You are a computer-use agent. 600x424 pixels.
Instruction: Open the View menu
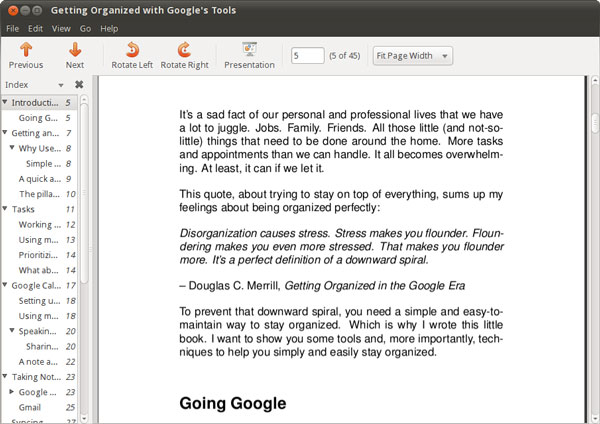pos(61,29)
